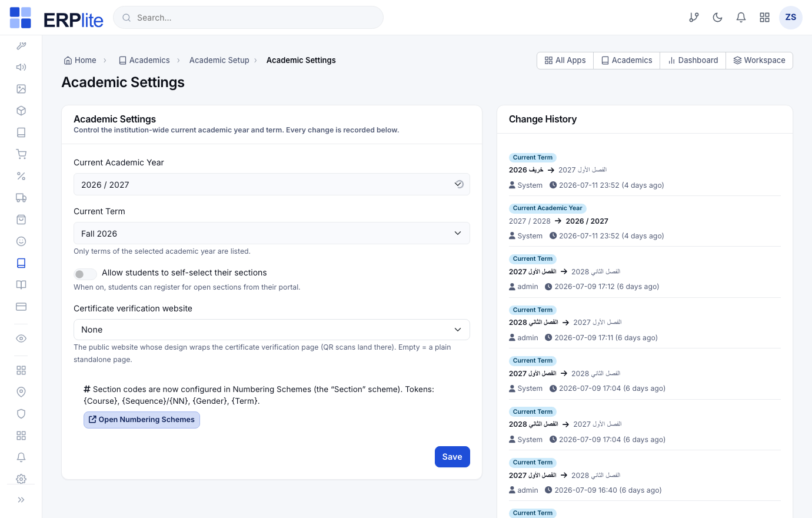This screenshot has width=812, height=518.
Task: Open the percent discounts sidebar icon
Action: point(21,176)
